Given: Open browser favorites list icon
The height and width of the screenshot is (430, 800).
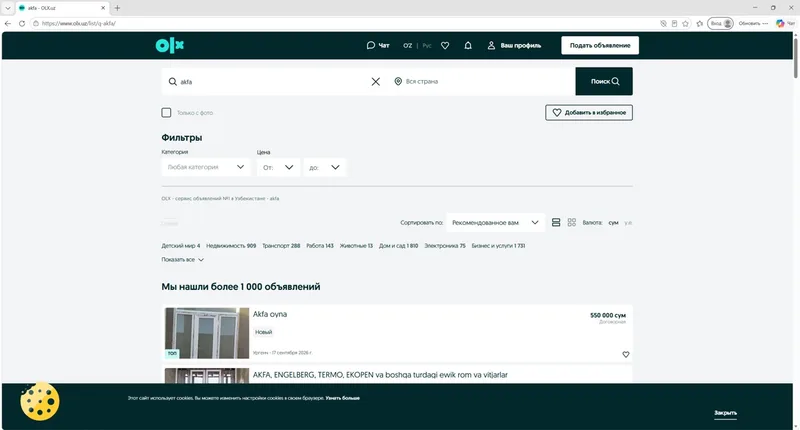Looking at the screenshot, I should click(x=699, y=23).
